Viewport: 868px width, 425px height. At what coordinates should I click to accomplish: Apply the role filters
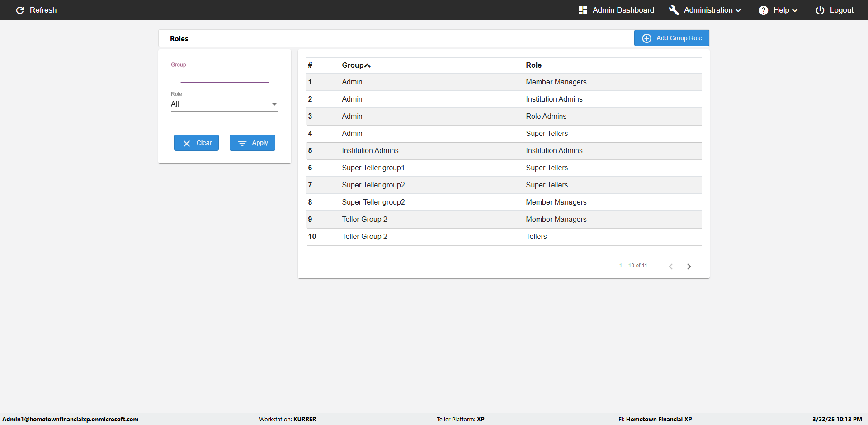tap(252, 143)
